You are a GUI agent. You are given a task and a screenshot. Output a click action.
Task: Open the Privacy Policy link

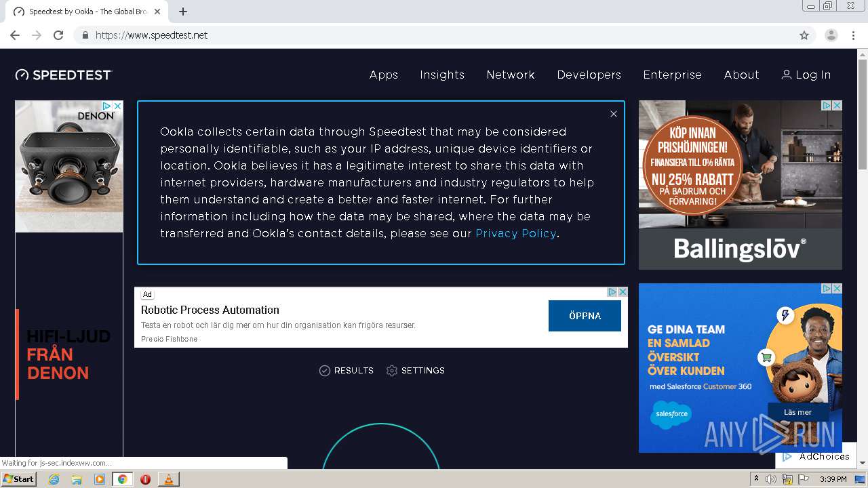click(x=516, y=233)
